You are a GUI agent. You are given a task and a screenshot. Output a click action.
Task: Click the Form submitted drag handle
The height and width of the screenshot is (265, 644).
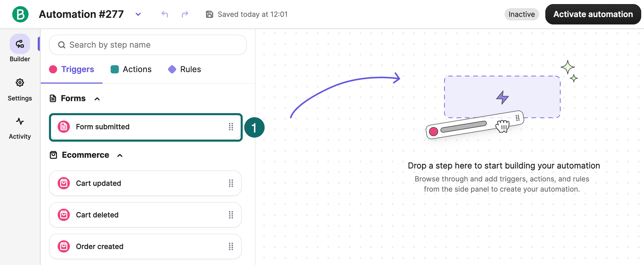(x=231, y=127)
